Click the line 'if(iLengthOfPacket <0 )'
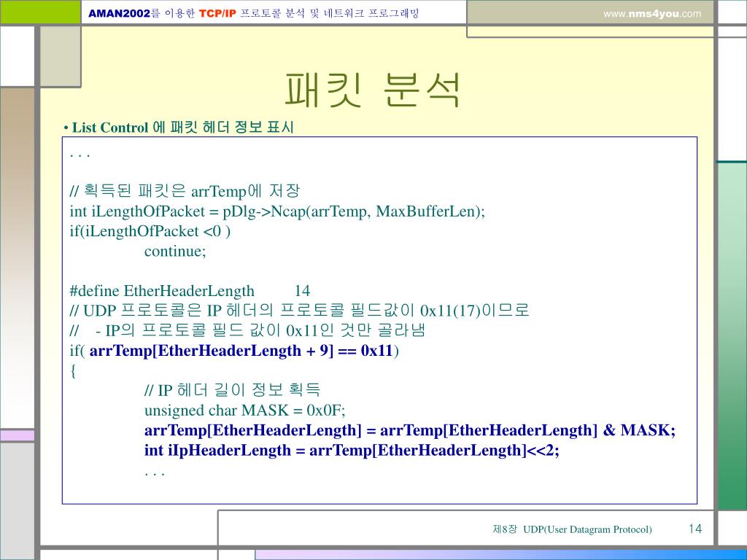747x560 pixels. [x=150, y=231]
